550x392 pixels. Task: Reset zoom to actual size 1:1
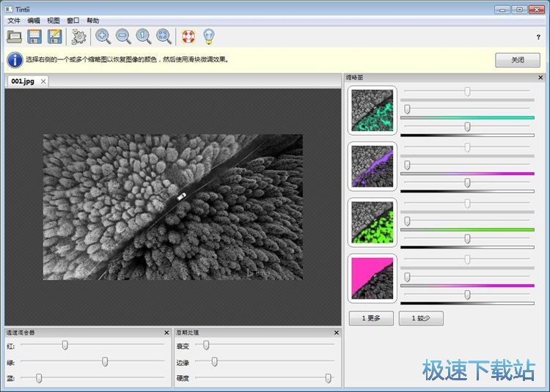click(144, 36)
